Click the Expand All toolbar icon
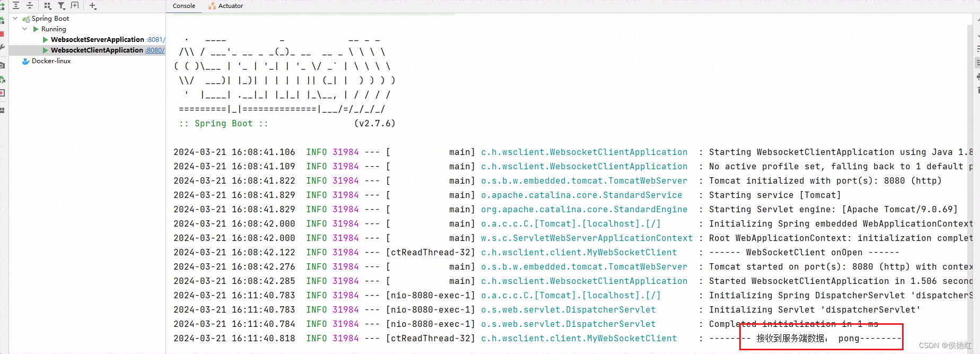This screenshot has height=354, width=980. [16, 5]
